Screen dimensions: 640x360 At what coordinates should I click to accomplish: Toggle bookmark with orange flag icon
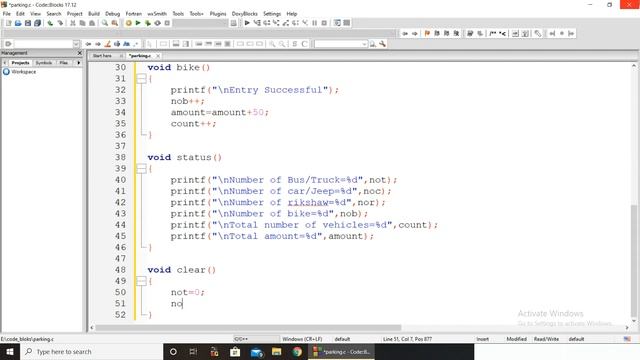point(427,33)
